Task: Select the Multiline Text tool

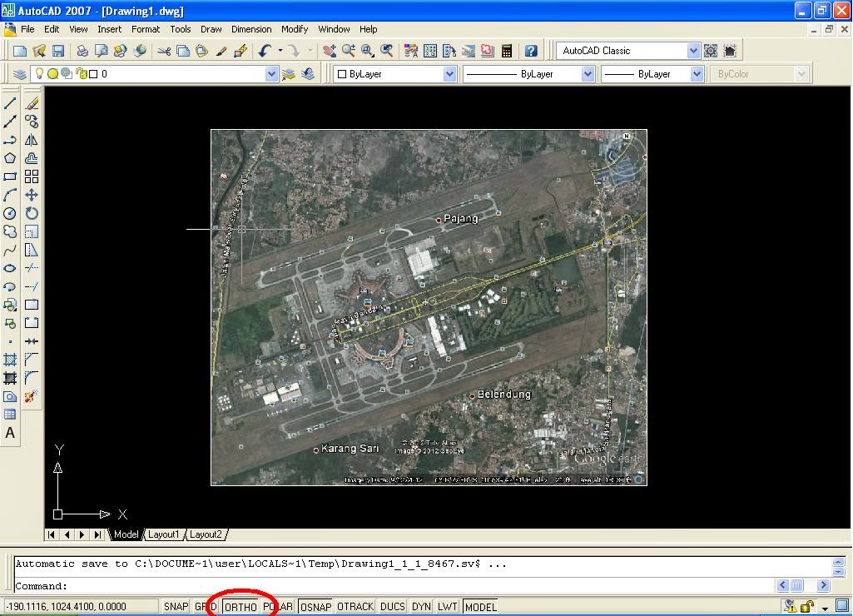Action: 10,433
